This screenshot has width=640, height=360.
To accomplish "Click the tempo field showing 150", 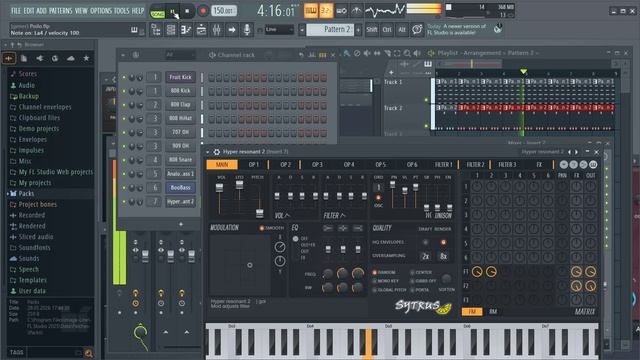I will [224, 11].
